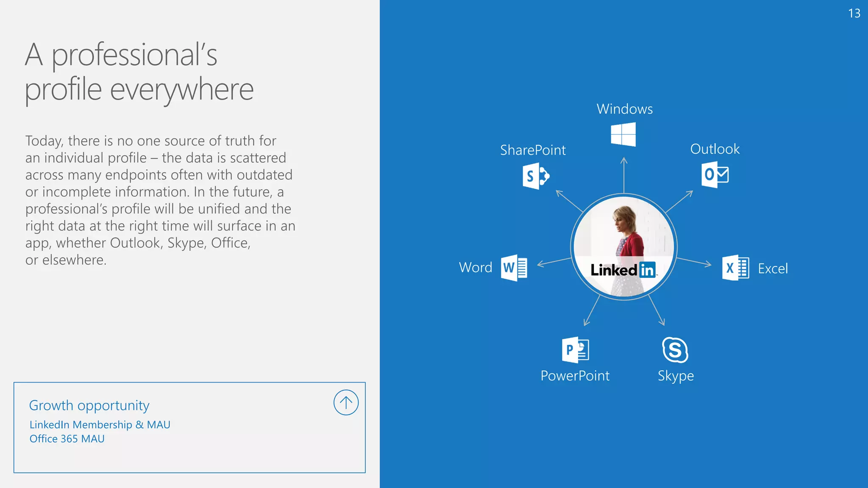Click the Excel spreadsheet icon
The image size is (868, 488).
(x=736, y=268)
